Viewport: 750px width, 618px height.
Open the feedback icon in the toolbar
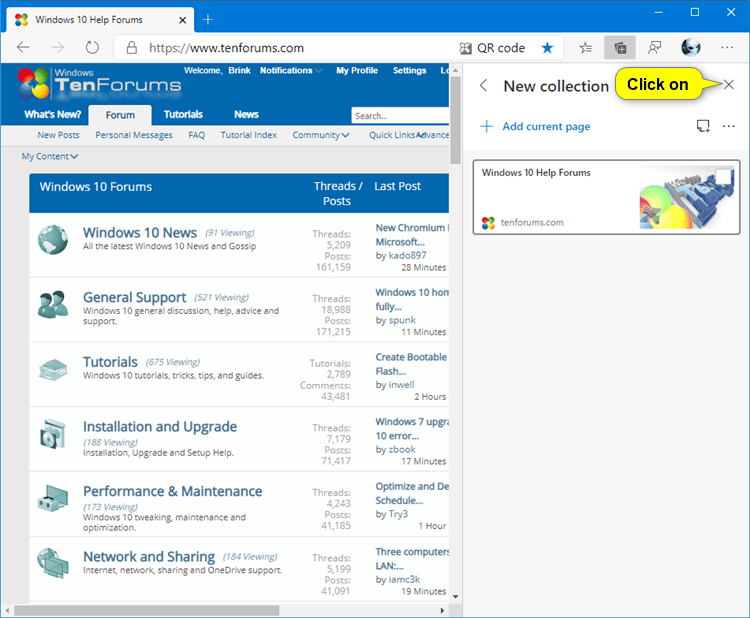[654, 47]
